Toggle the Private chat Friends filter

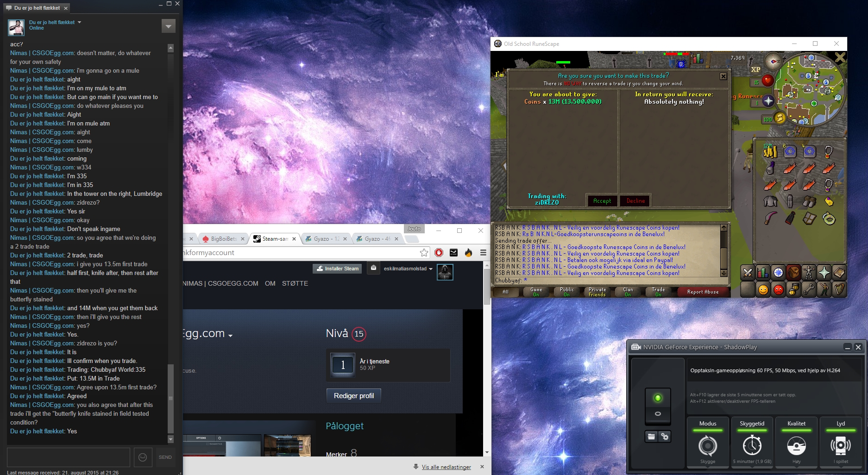[x=597, y=292]
